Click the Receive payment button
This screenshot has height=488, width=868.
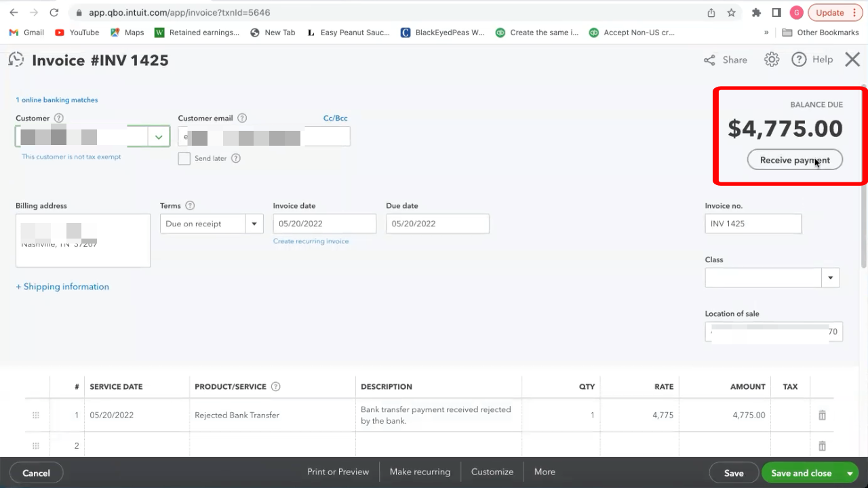(x=795, y=160)
